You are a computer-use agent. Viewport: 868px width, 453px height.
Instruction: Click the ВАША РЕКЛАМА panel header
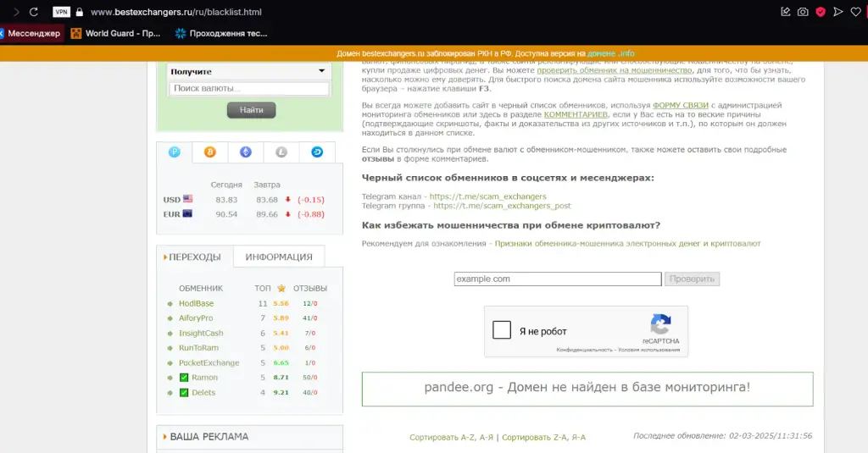(250, 437)
